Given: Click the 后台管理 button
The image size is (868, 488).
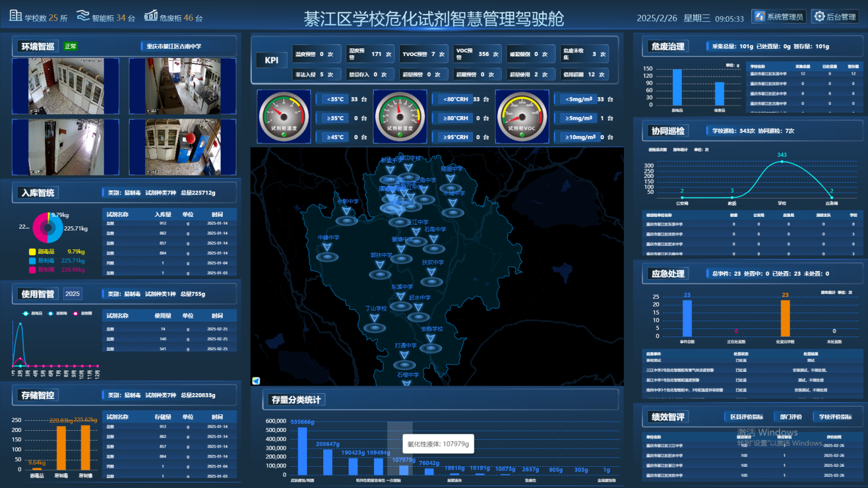Looking at the screenshot, I should pyautogui.click(x=834, y=17).
